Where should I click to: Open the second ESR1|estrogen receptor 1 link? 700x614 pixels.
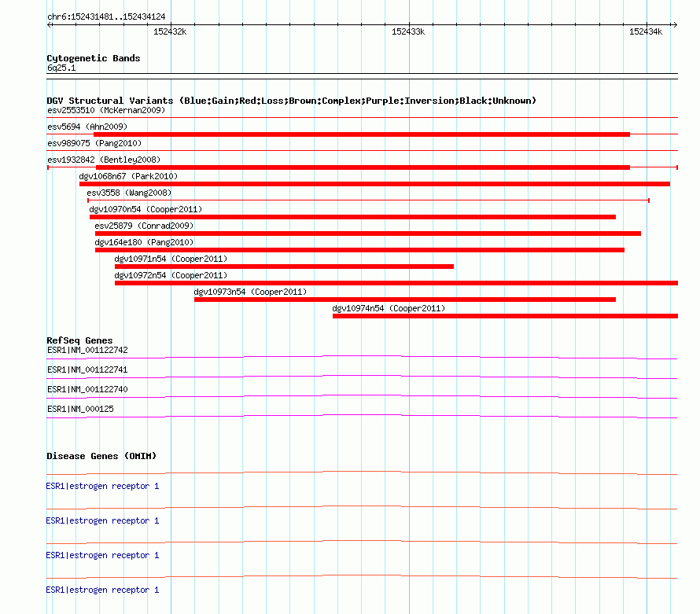point(102,520)
